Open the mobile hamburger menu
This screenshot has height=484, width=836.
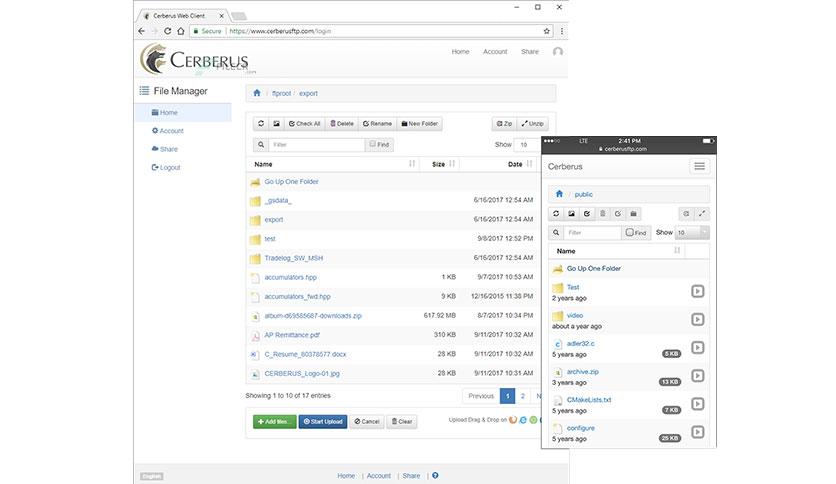coord(700,166)
